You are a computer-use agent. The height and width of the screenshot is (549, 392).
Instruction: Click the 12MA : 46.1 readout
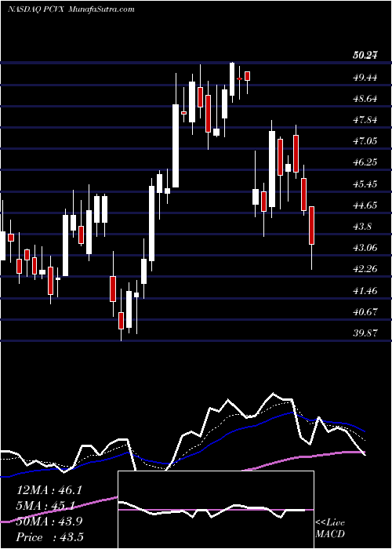pos(49,490)
